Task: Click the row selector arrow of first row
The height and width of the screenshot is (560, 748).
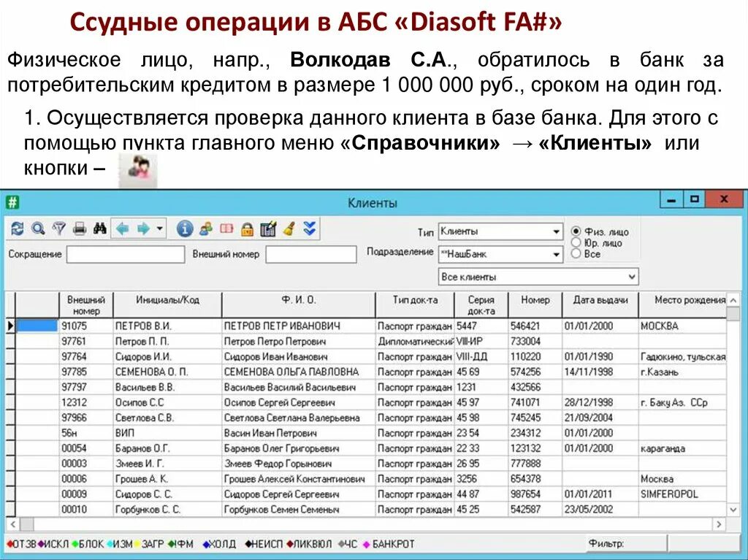Action: click(10, 326)
